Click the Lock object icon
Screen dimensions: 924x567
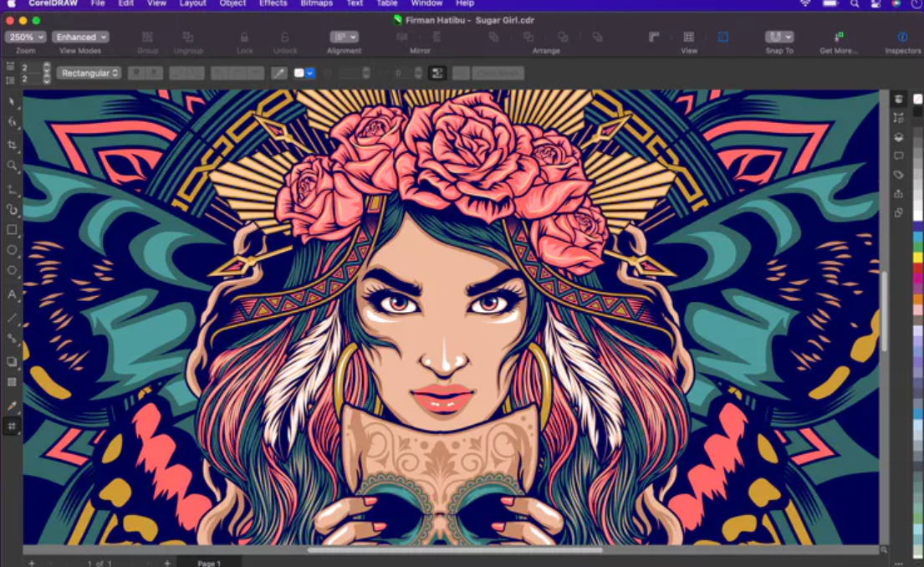click(x=244, y=37)
